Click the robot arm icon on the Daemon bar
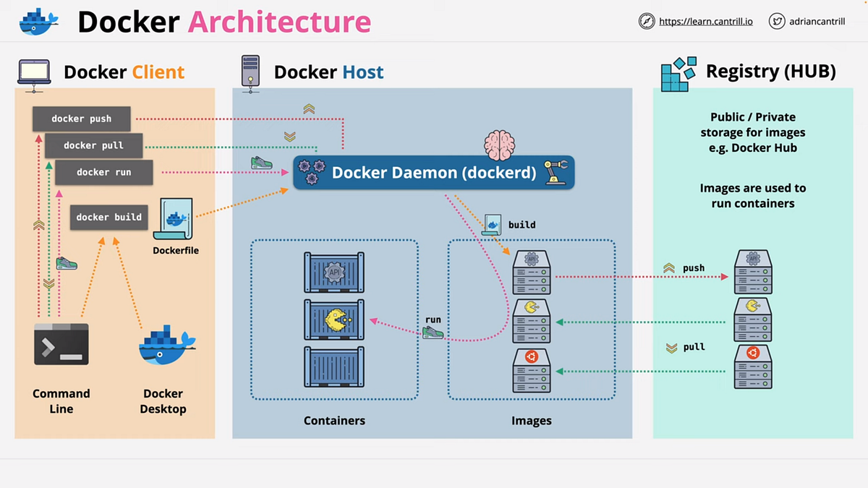 [x=557, y=172]
